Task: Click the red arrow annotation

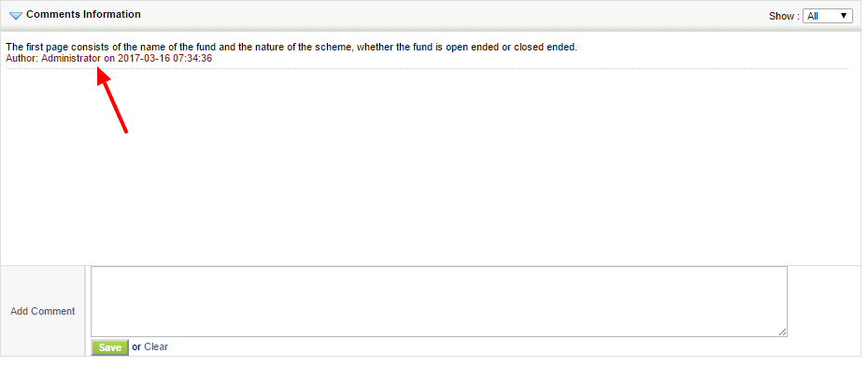Action: pyautogui.click(x=112, y=100)
